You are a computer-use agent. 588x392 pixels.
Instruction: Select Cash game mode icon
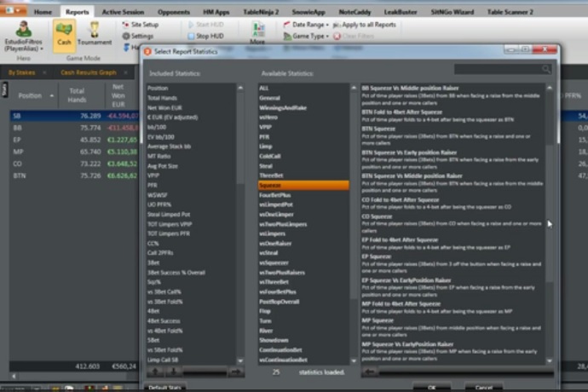[x=64, y=35]
